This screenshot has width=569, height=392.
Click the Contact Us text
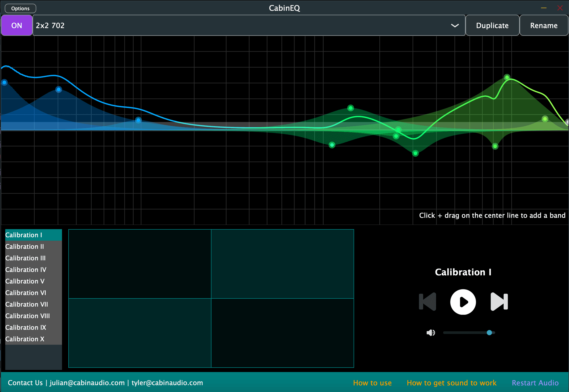click(x=25, y=383)
